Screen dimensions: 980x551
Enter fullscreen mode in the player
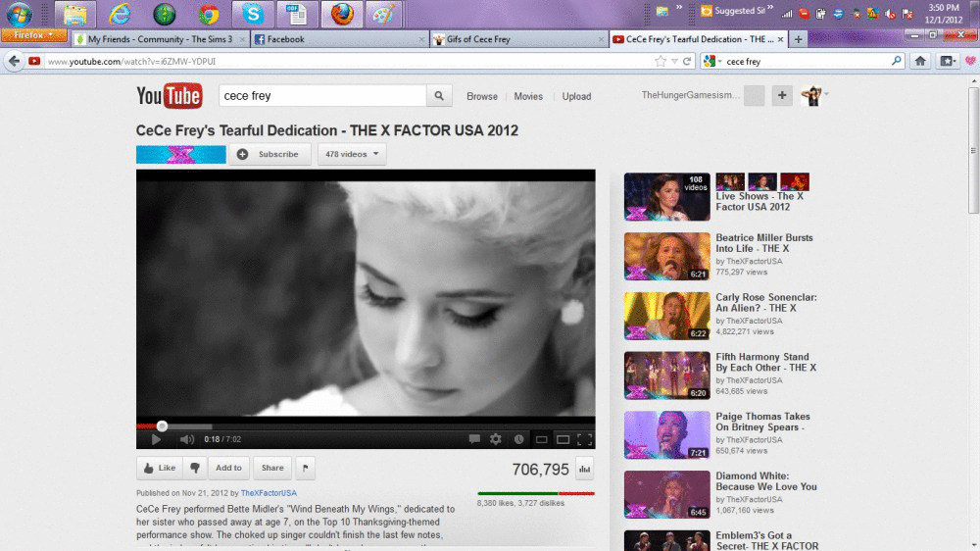[x=584, y=439]
